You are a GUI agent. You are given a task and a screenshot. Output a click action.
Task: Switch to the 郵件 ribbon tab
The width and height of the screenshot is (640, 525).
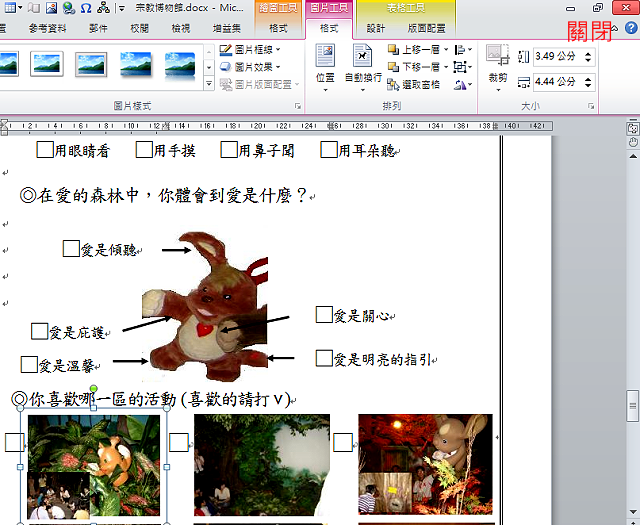98,28
